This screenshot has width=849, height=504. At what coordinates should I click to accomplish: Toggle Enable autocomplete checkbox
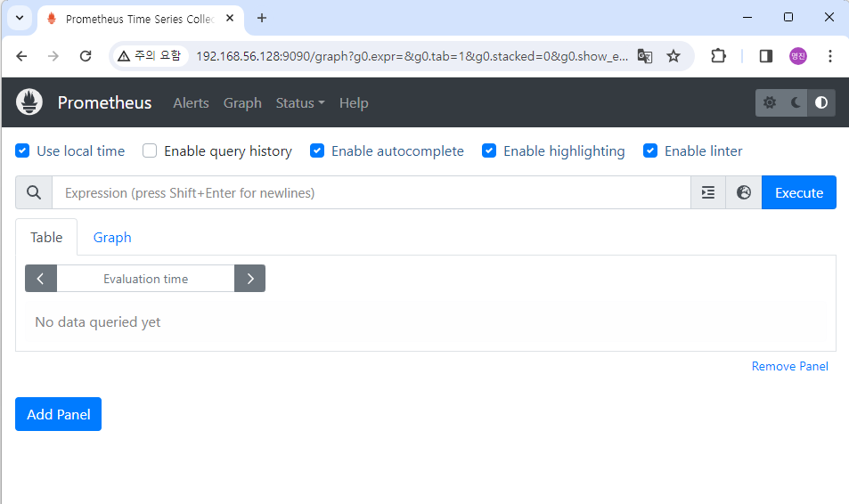tap(317, 150)
